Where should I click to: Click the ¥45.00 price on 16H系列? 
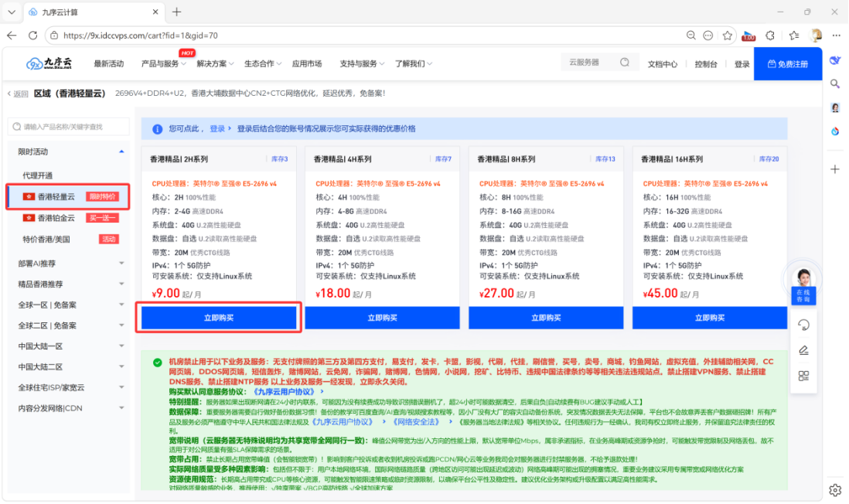[x=660, y=294]
